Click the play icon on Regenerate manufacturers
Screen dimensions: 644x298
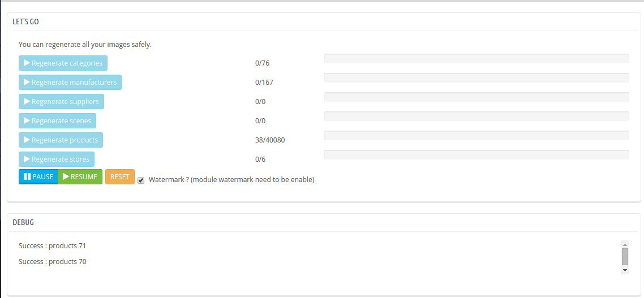27,82
